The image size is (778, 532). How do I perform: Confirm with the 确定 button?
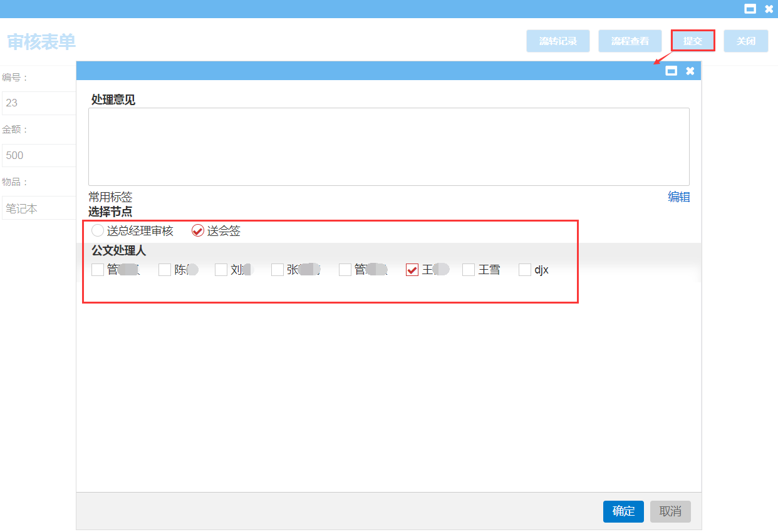623,511
